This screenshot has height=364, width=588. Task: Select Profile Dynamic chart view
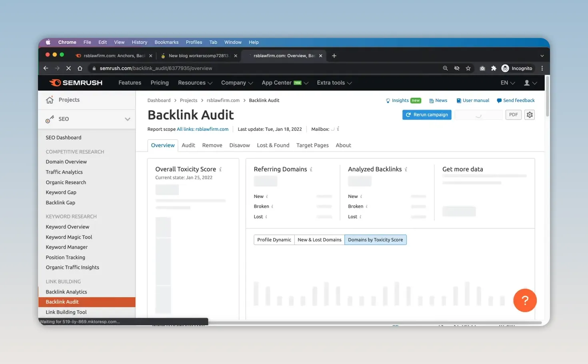274,240
